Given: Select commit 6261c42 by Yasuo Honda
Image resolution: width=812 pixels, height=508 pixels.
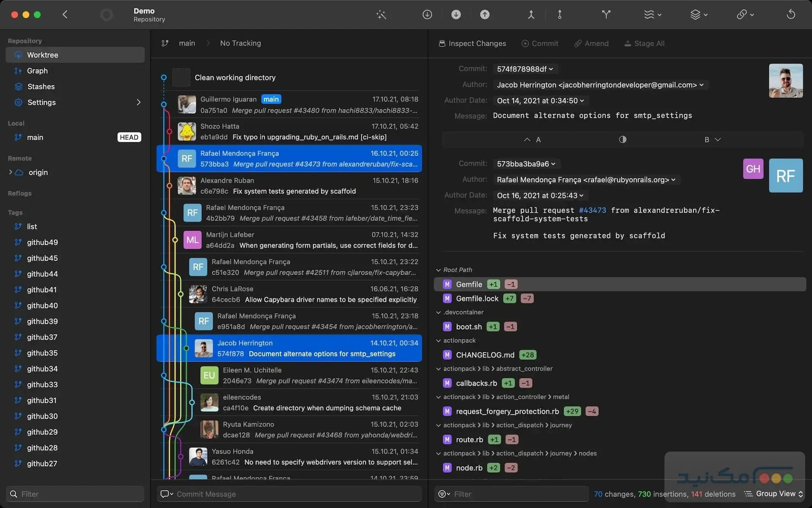Looking at the screenshot, I should (289, 457).
